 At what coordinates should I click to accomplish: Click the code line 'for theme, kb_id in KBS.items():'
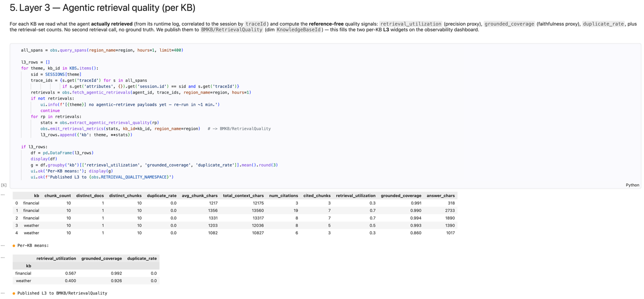coord(59,68)
